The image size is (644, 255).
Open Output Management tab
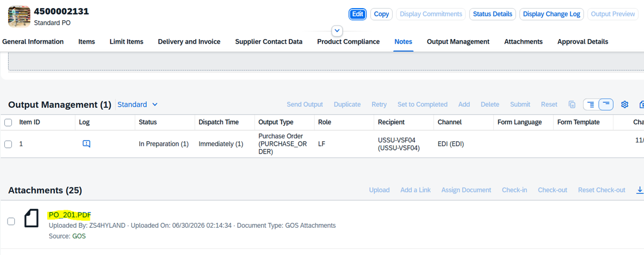click(x=458, y=41)
